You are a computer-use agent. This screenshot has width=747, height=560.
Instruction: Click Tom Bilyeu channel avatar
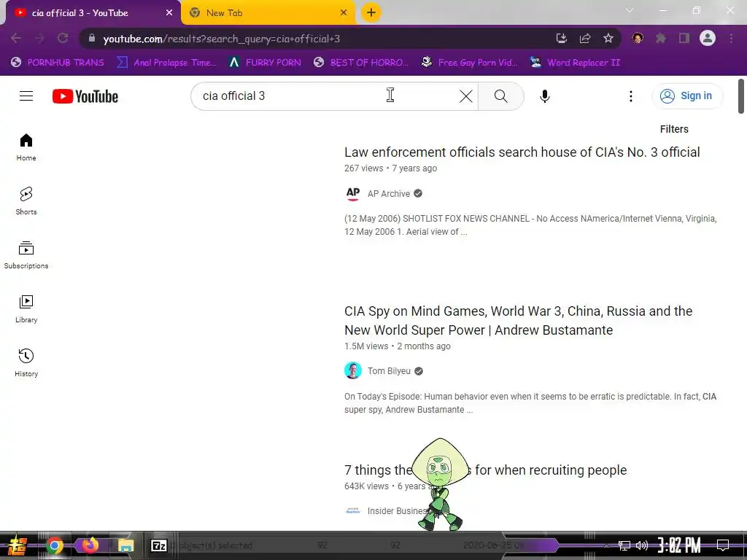353,370
